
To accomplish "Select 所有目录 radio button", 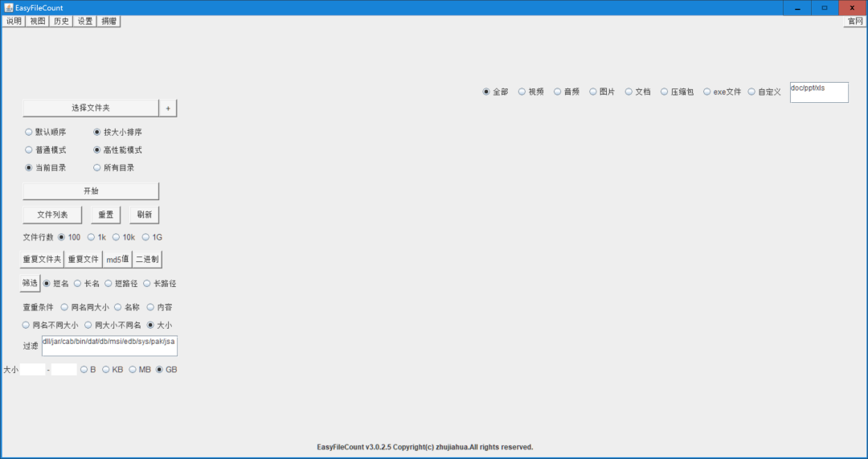I will pos(113,168).
